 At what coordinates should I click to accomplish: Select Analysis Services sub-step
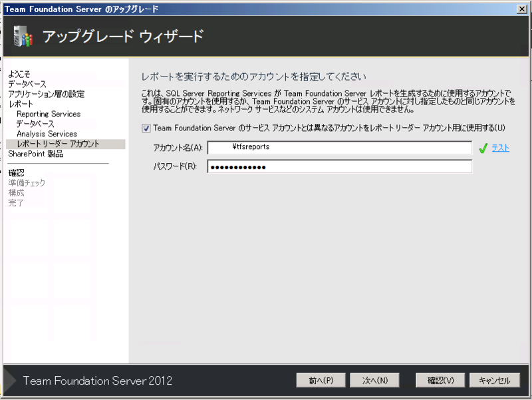[x=47, y=134]
